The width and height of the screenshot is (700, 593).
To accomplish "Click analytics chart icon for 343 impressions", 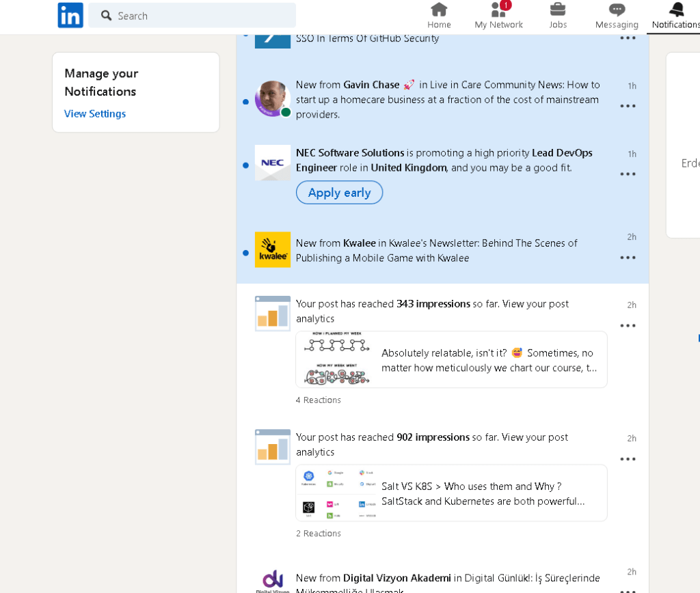I will pos(272,313).
